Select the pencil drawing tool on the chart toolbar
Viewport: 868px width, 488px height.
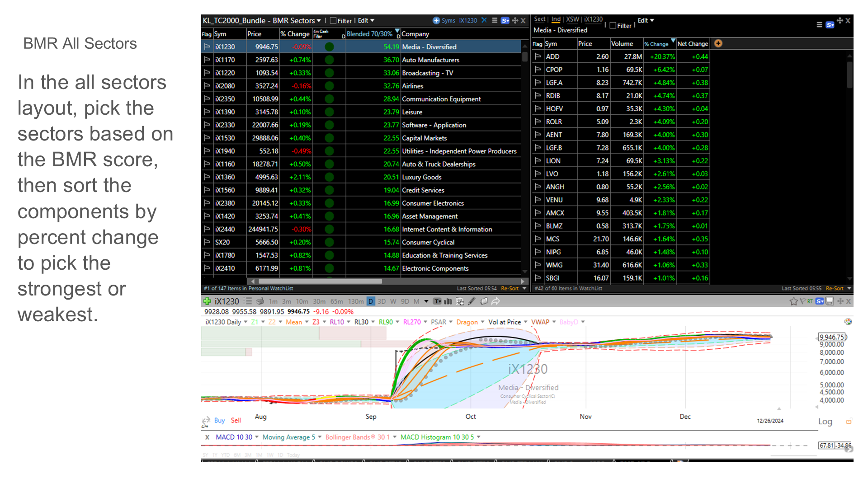click(x=472, y=301)
